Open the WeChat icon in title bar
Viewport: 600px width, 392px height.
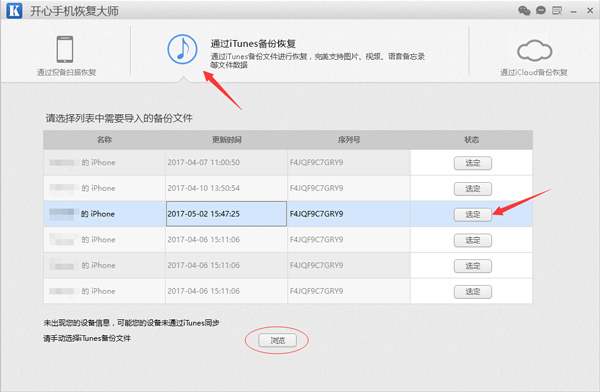pos(524,11)
